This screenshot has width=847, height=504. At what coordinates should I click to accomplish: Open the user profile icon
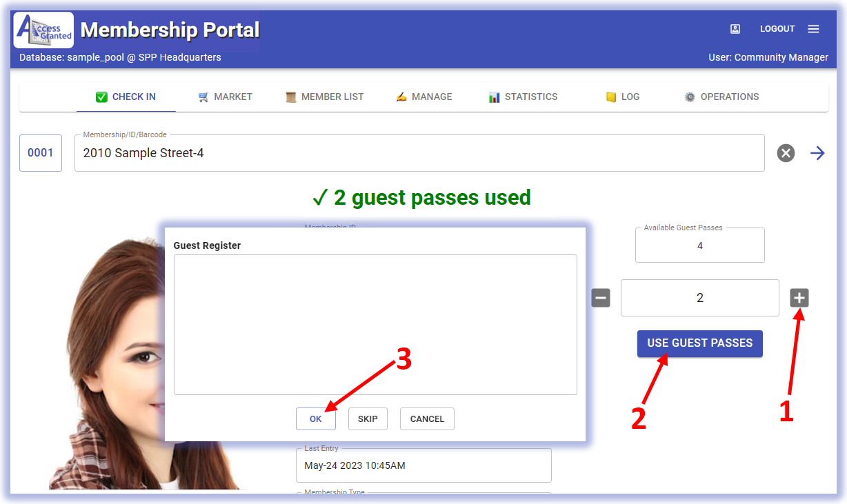(735, 29)
